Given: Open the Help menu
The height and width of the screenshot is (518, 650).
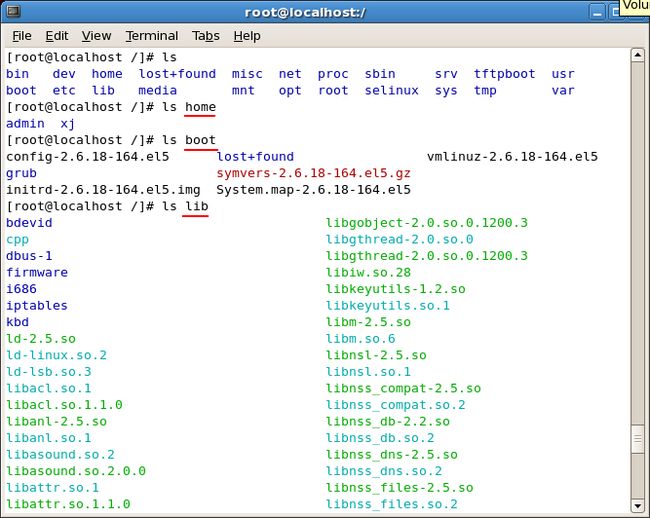Looking at the screenshot, I should (247, 36).
